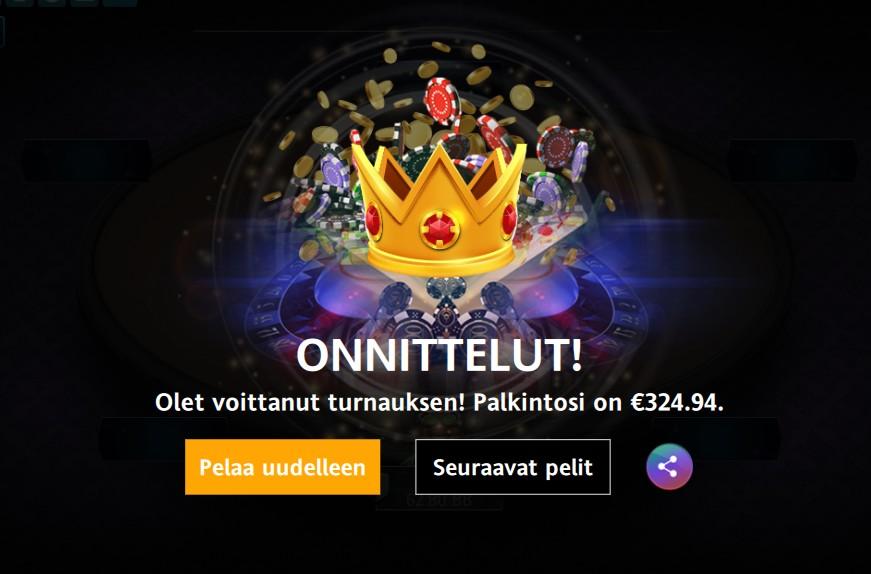The width and height of the screenshot is (871, 574).
Task: Click the center red jewel on crown
Action: pyautogui.click(x=440, y=229)
